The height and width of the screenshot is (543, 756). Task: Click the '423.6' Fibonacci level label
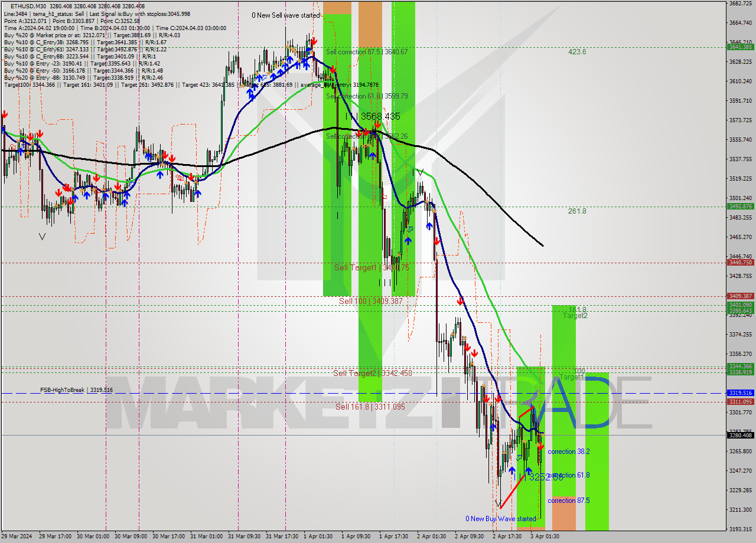tap(577, 52)
